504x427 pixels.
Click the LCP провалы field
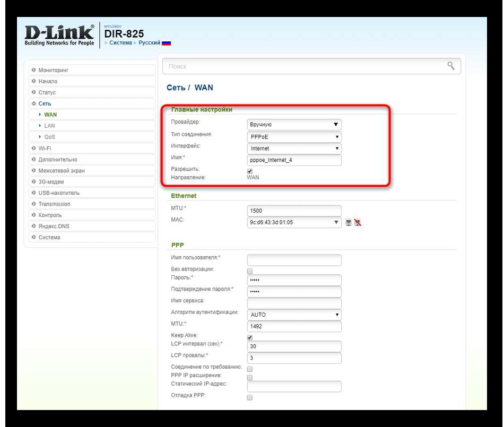click(294, 358)
